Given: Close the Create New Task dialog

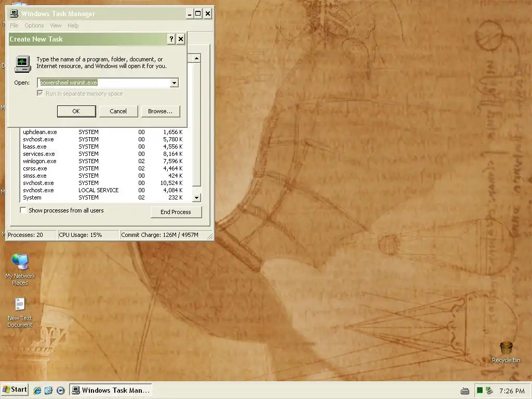Looking at the screenshot, I should (x=181, y=39).
